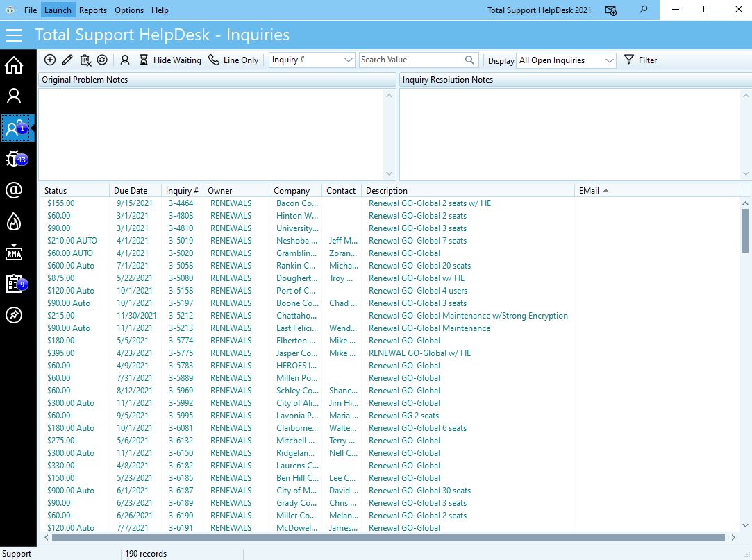
Task: Click the user filter person toolbar icon
Action: point(125,60)
